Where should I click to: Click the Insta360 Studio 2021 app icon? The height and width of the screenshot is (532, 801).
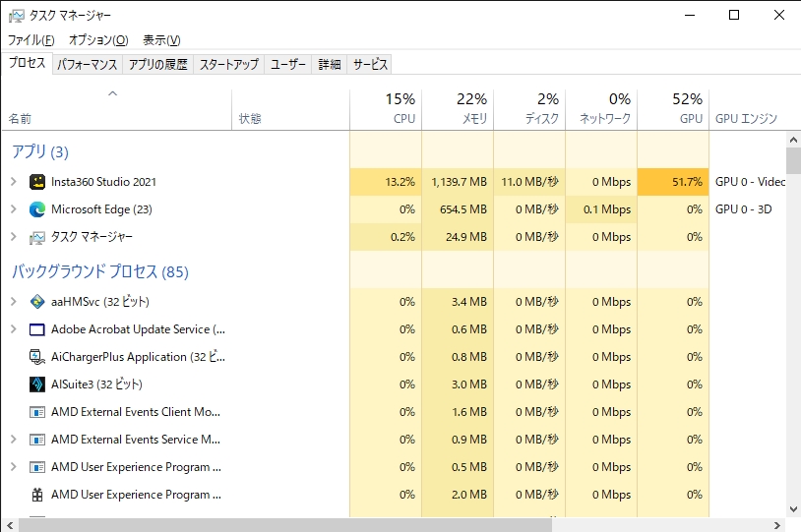[37, 182]
